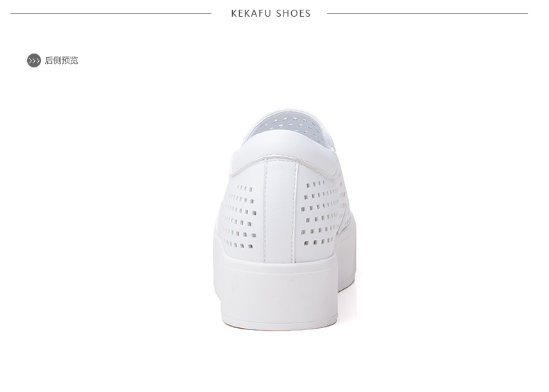The height and width of the screenshot is (392, 549).
Task: Click the right perforated heel panel
Action: pos(318,213)
